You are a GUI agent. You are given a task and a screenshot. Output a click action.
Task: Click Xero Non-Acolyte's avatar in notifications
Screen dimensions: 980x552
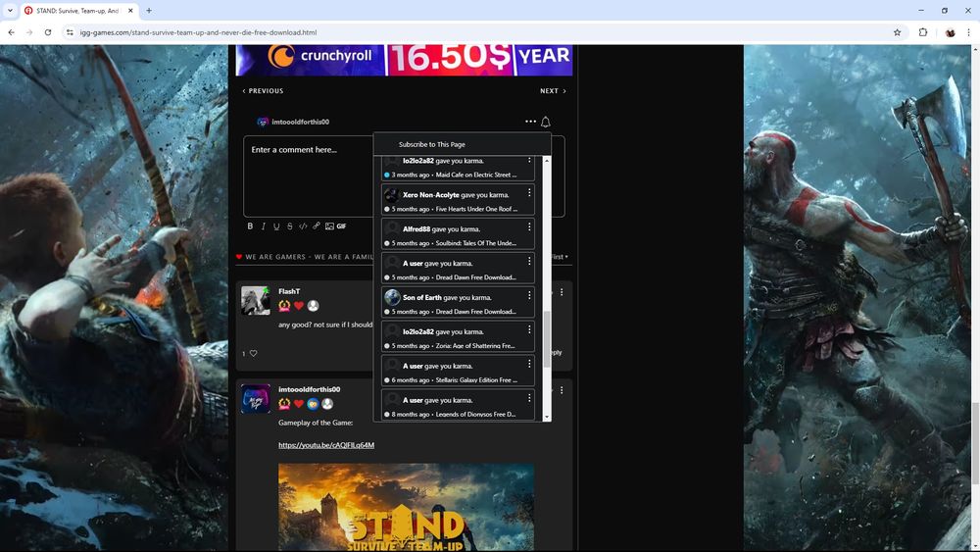(392, 194)
